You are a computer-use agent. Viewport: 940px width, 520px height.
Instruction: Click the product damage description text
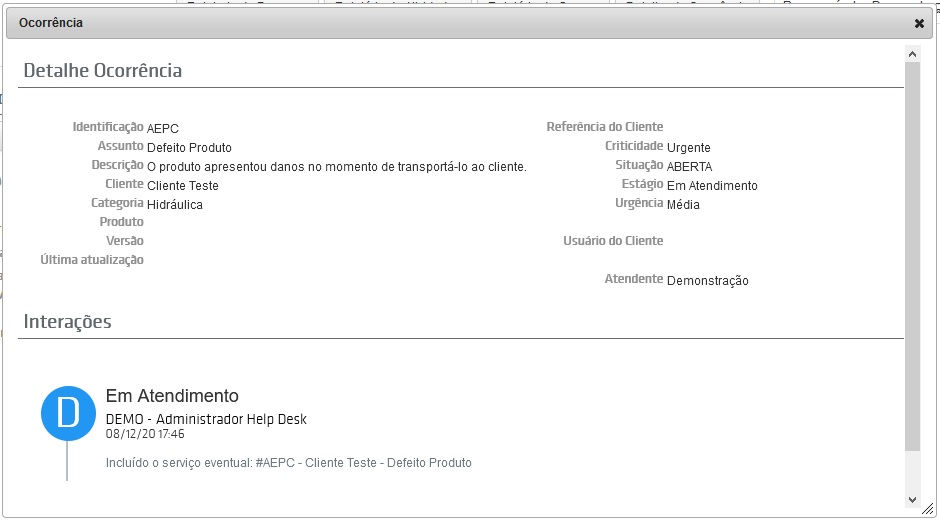click(x=336, y=167)
